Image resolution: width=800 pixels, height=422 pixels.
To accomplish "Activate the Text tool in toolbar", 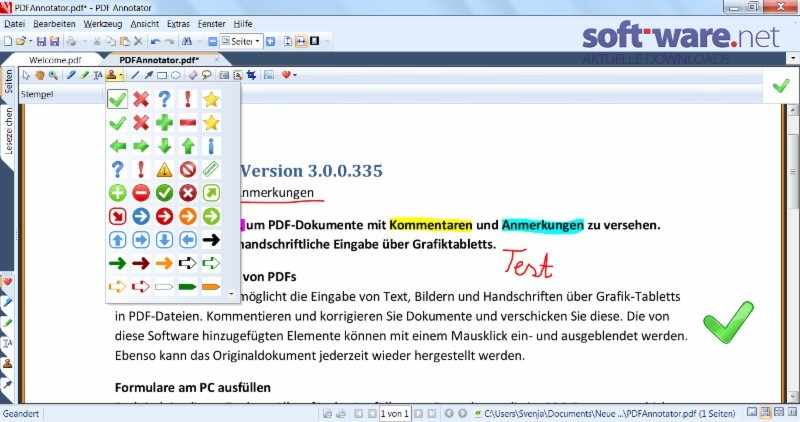I will point(98,76).
